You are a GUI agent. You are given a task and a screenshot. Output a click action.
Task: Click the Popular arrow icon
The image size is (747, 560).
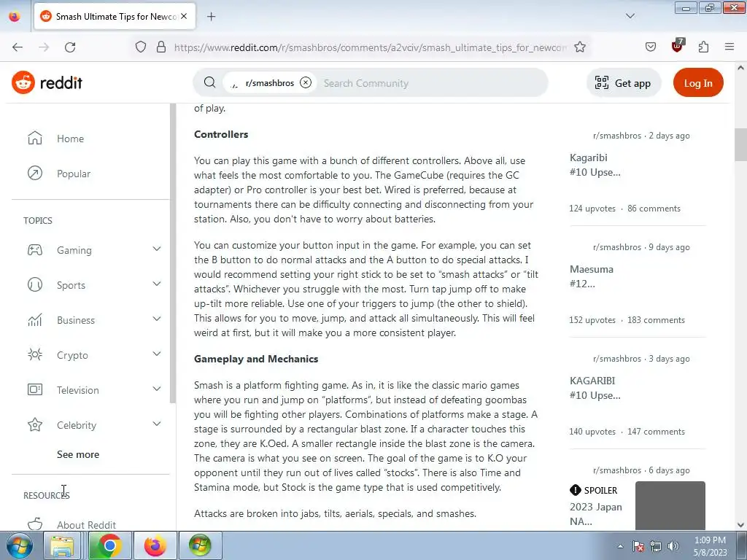coord(35,174)
